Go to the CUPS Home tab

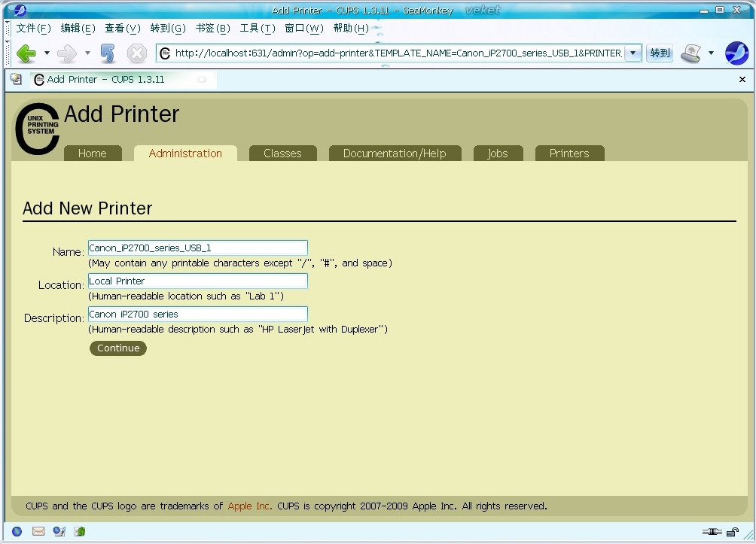pyautogui.click(x=93, y=153)
